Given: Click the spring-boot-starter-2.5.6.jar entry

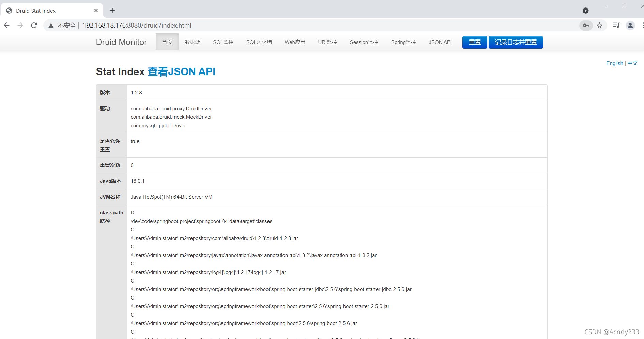Looking at the screenshot, I should tap(260, 306).
